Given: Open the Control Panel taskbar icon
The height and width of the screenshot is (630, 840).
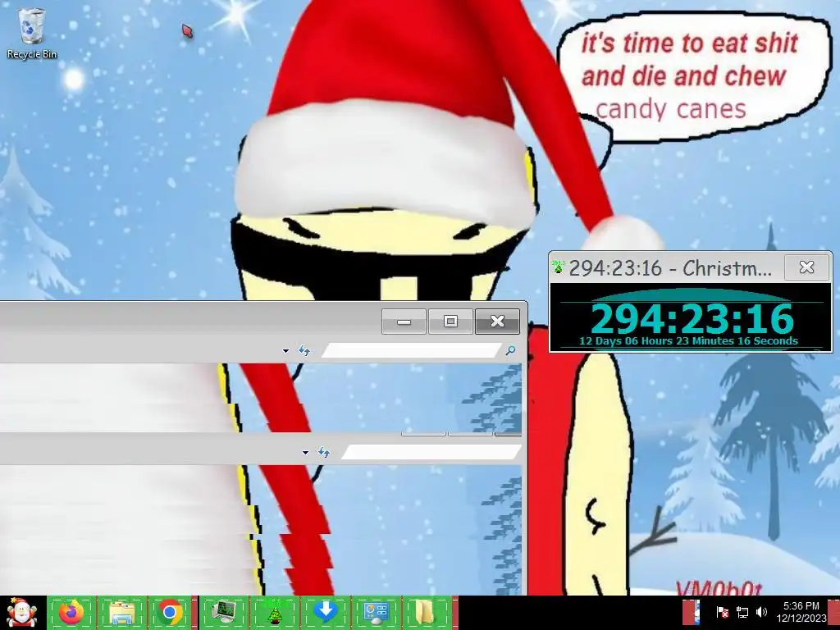Looking at the screenshot, I should 376,612.
